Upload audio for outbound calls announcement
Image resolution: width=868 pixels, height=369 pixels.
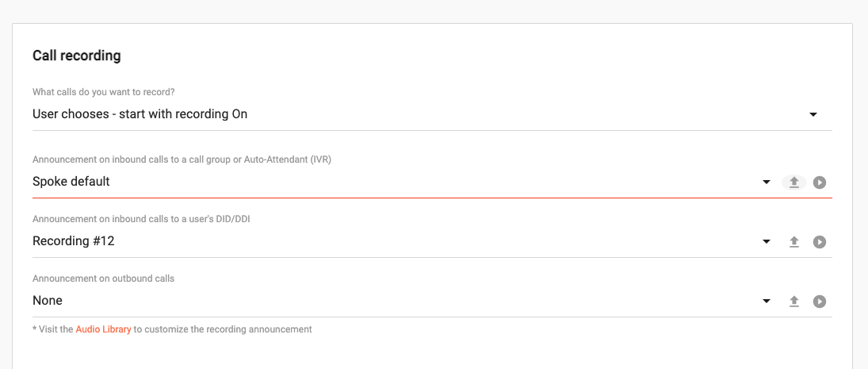(x=793, y=302)
